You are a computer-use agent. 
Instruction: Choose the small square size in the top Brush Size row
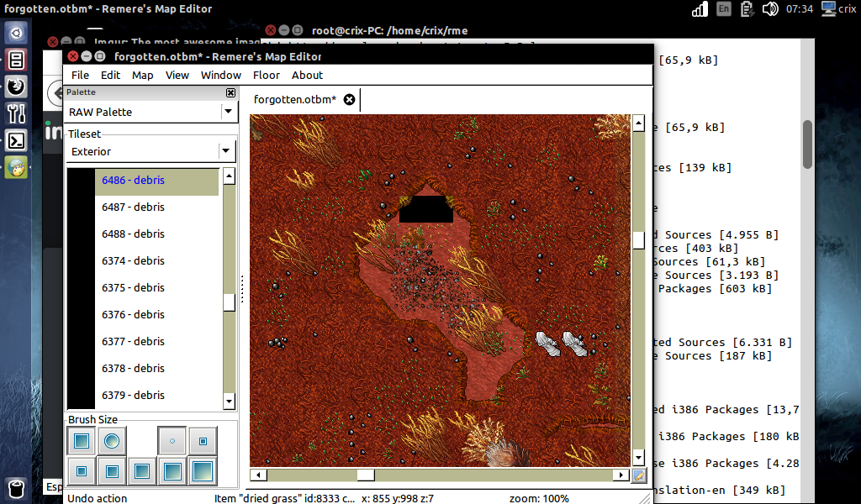pyautogui.click(x=203, y=441)
